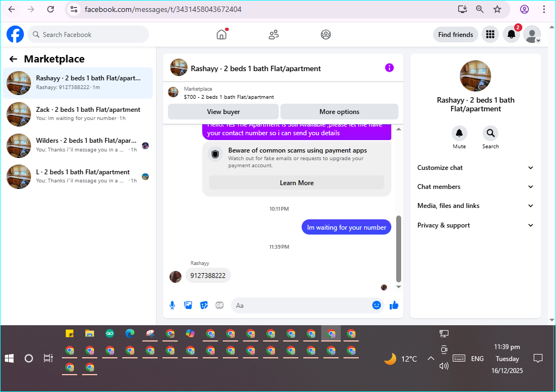This screenshot has width=556, height=392.
Task: Click the chat scroll-down arrow
Action: [x=398, y=287]
